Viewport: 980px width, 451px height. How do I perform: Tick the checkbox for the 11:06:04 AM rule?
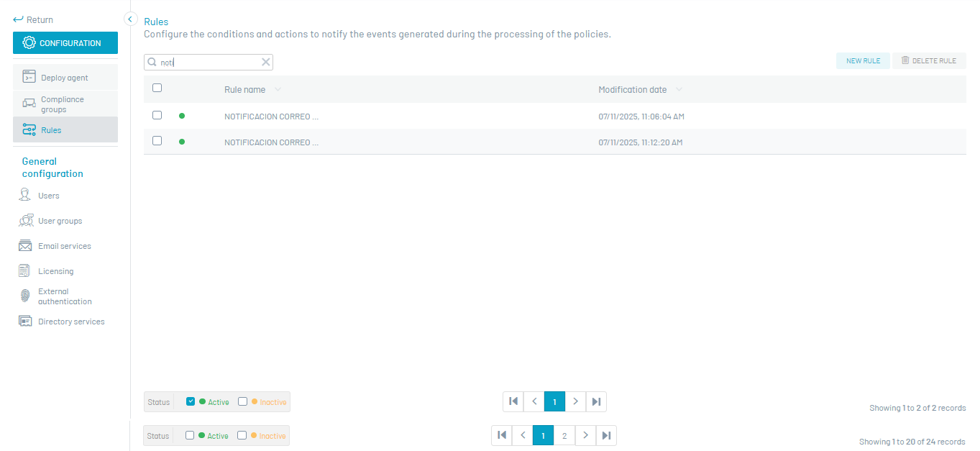(x=157, y=115)
